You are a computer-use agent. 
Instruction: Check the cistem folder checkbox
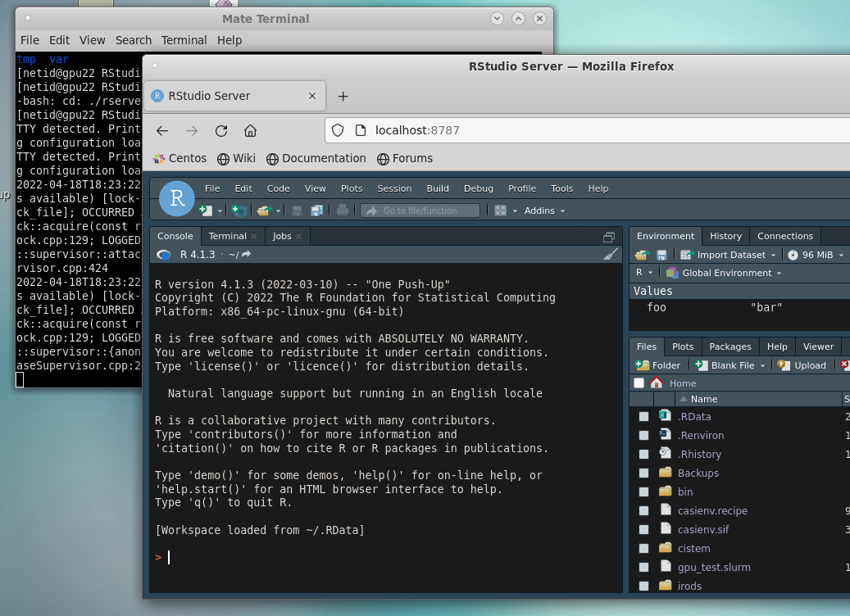[643, 548]
